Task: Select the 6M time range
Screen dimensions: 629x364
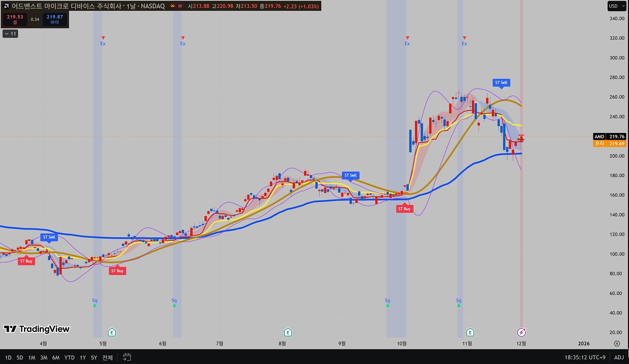Action: (x=56, y=357)
